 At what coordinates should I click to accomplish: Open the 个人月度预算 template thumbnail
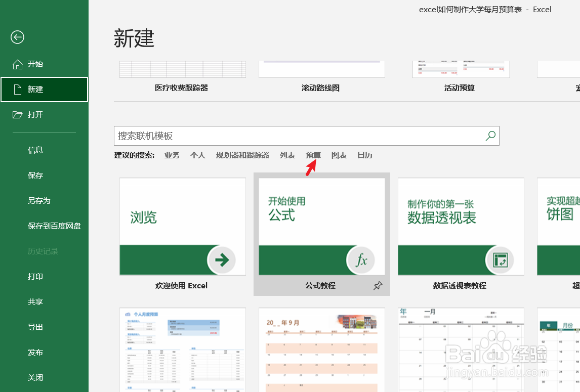(182, 349)
